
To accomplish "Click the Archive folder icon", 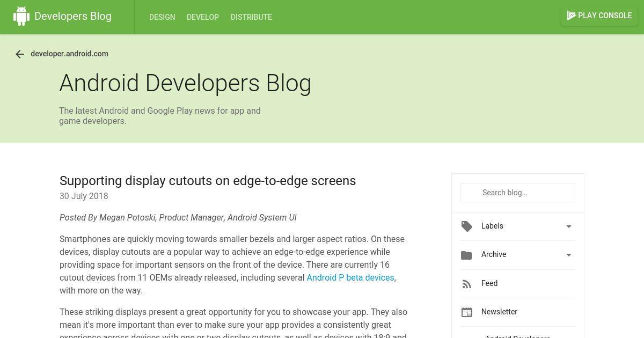I will coord(466,255).
